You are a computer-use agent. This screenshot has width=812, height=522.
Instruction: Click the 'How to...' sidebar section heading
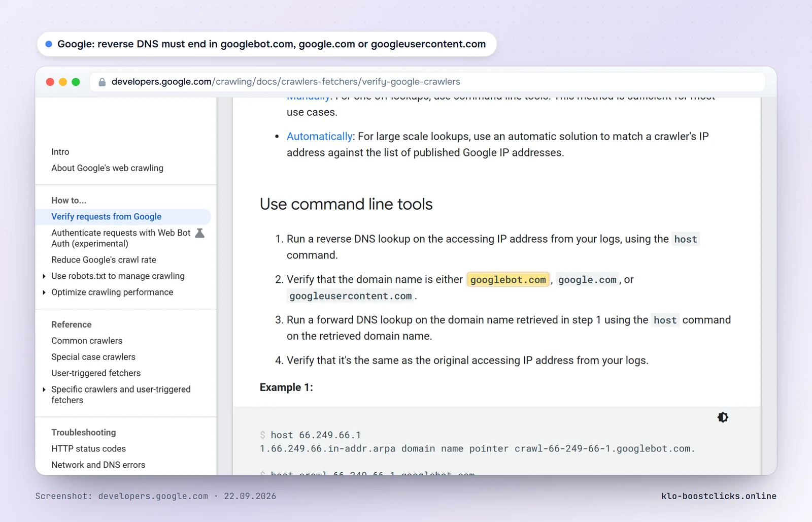(x=69, y=201)
